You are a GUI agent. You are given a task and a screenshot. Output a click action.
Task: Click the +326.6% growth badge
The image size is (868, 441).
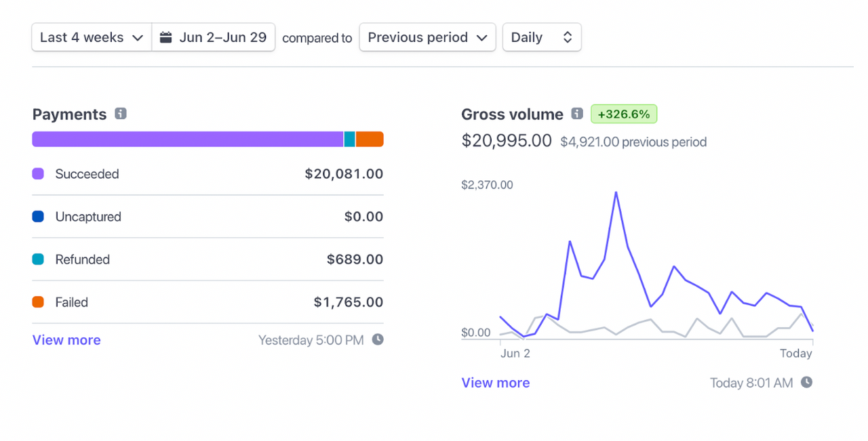click(623, 114)
